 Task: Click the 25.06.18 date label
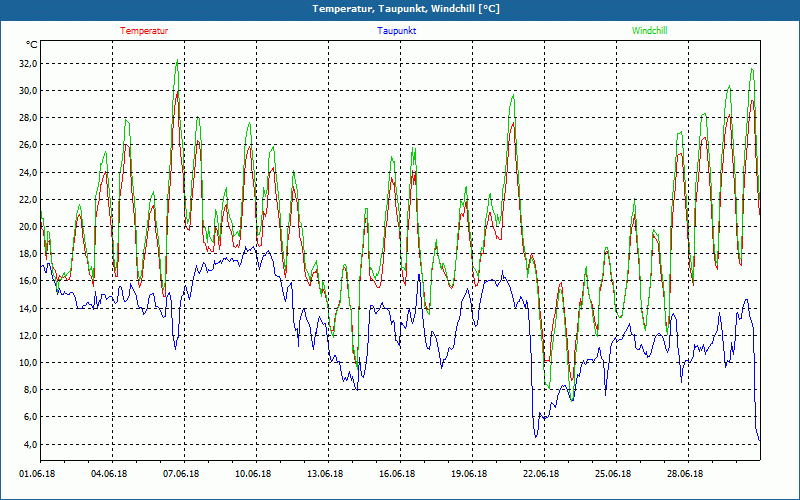point(613,474)
